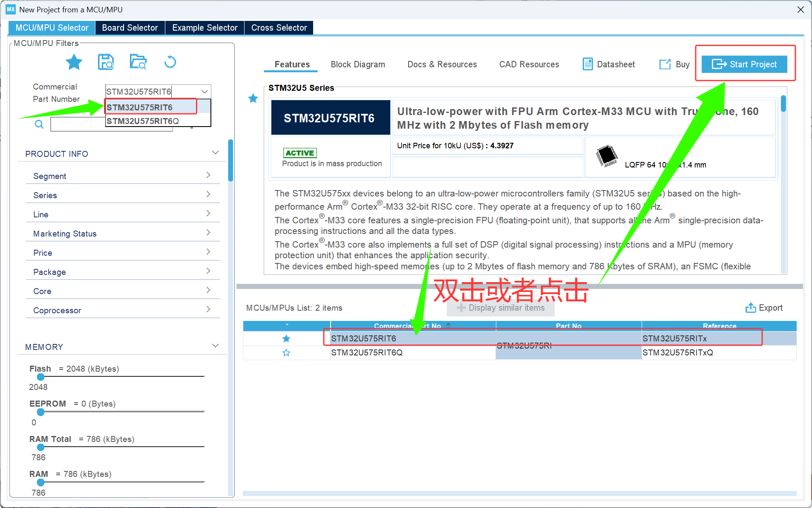Click the ACTIVE status badge

(300, 153)
